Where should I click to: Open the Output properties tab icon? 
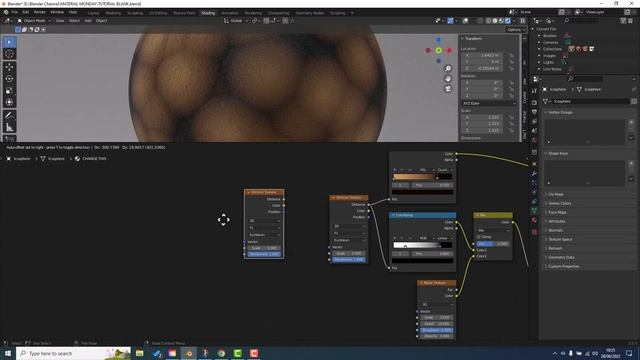pos(534,112)
